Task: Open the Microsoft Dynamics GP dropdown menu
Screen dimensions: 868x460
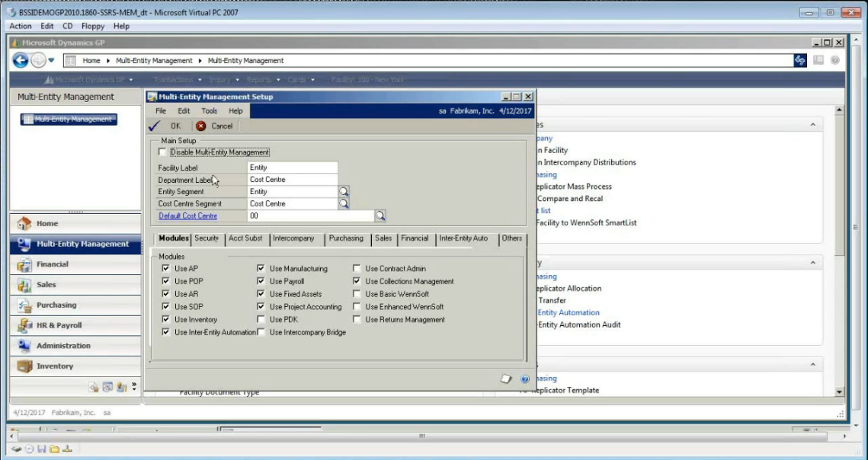Action: point(90,80)
